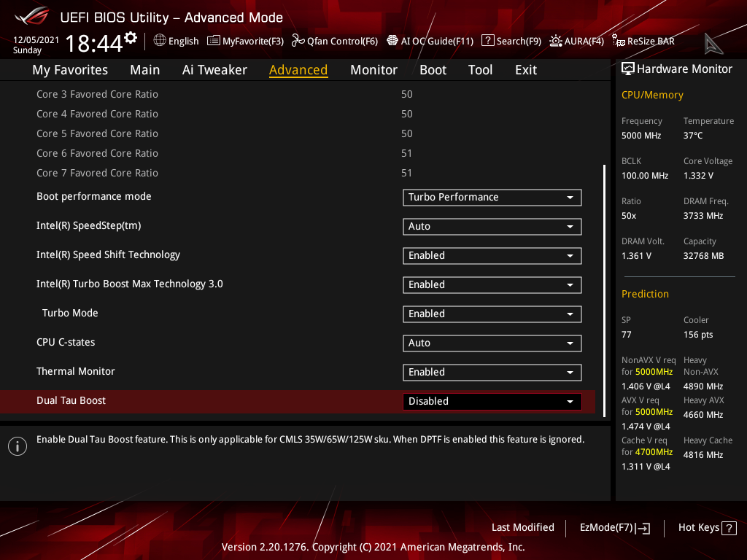Click the 18:44 clock display
747x560 pixels.
tap(94, 44)
